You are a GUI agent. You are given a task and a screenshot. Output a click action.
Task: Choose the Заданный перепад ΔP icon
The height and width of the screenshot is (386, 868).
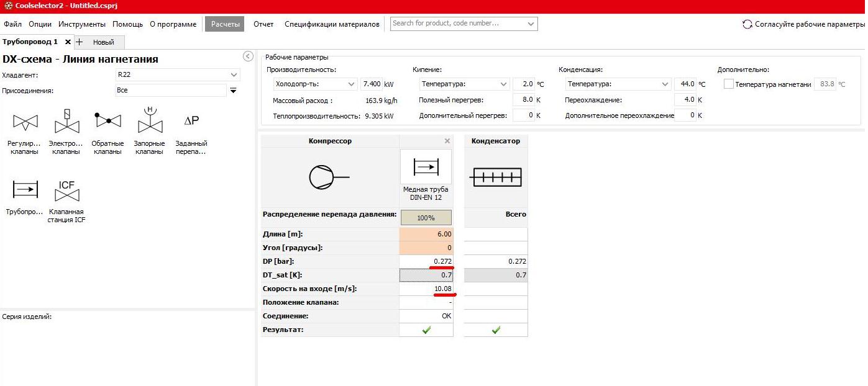click(x=191, y=120)
